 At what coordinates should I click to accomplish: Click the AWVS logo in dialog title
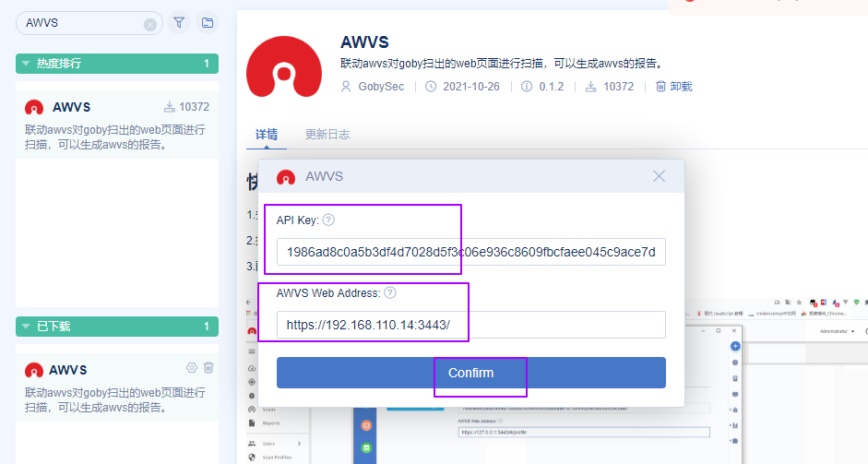286,177
